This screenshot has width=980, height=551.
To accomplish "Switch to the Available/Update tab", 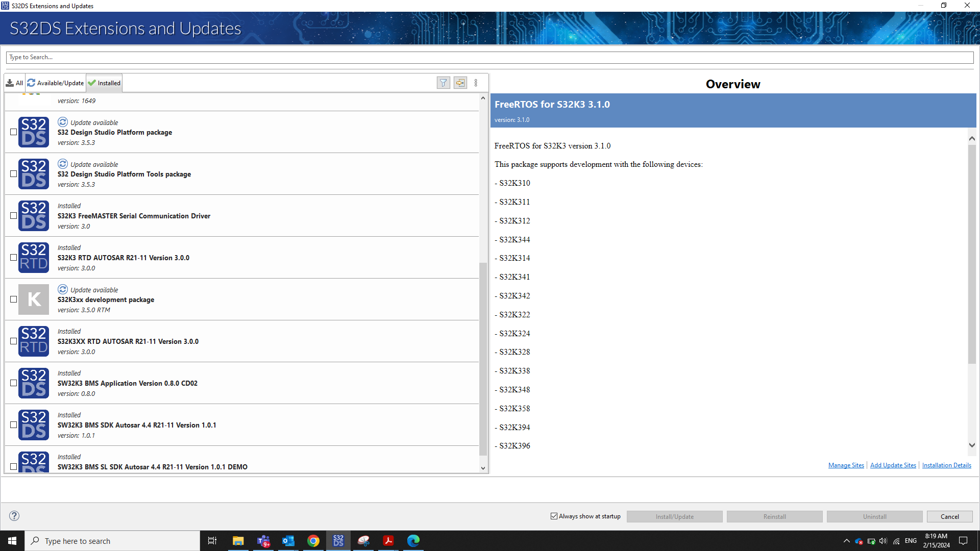I will click(56, 83).
